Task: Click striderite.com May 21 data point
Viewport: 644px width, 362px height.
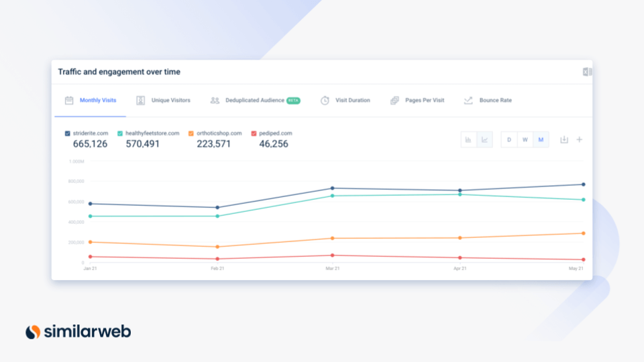Action: coord(583,185)
